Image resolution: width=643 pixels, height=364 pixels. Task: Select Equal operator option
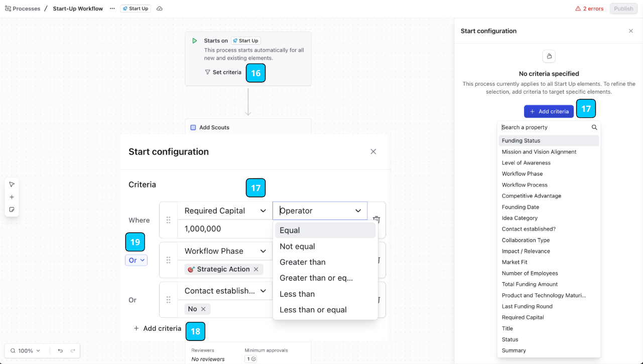(x=325, y=230)
